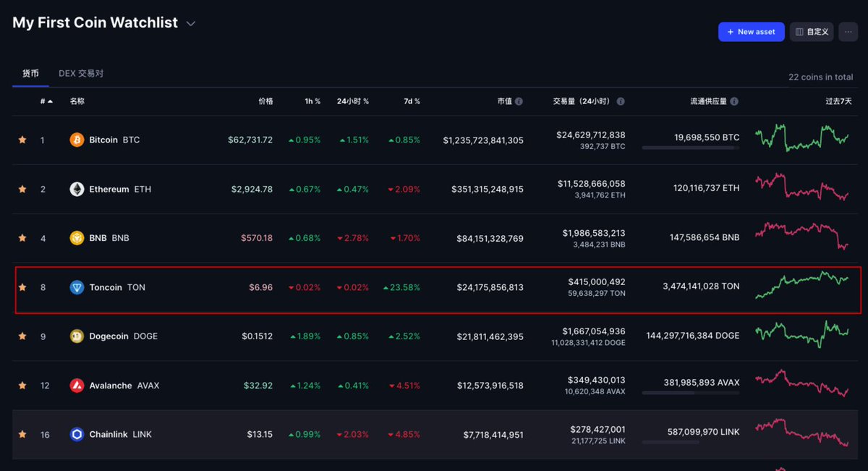
Task: Click Avalanche market cap $12,573,916,518
Action: [x=490, y=386]
